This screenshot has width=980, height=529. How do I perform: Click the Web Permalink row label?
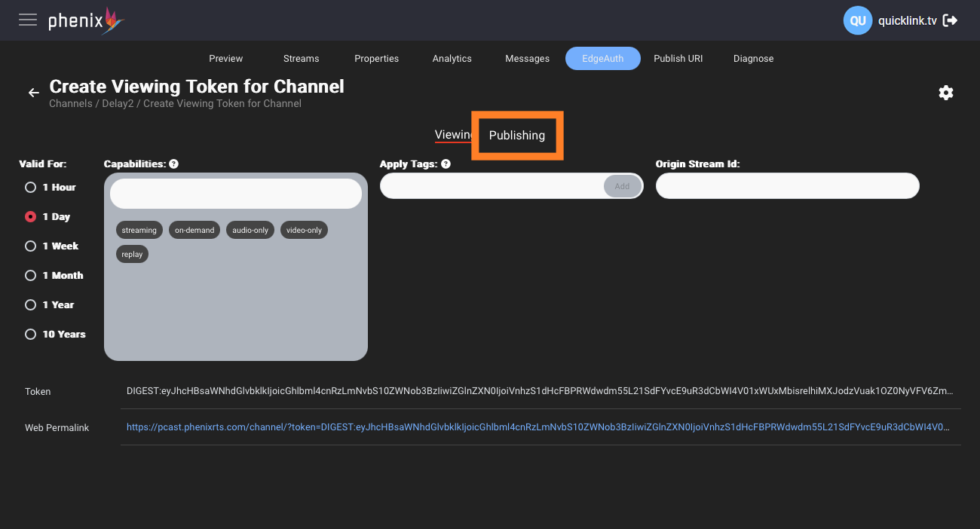point(57,428)
